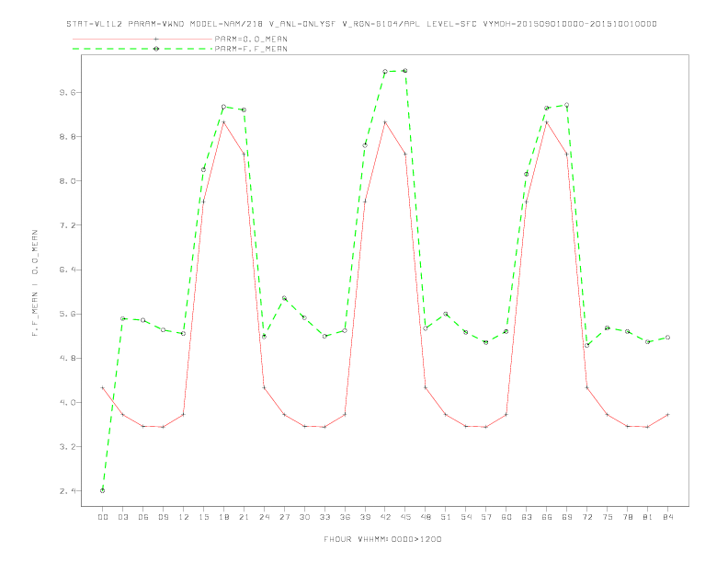This screenshot has height=563, width=728.
Task: Click the x-axis hour label 54
Action: click(x=466, y=517)
